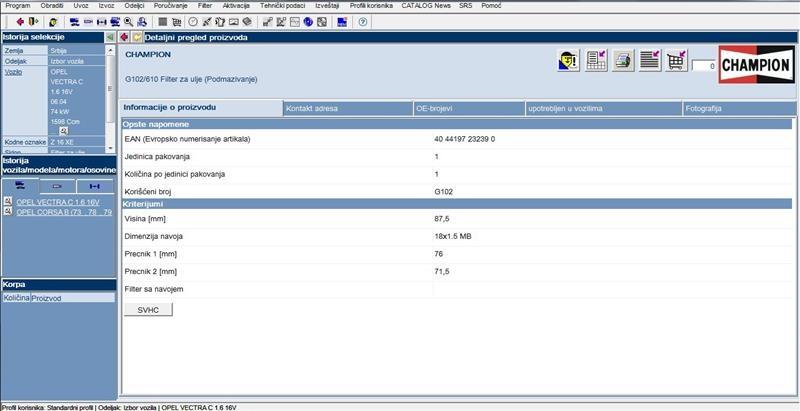Collapse the Istorija selekcije panel with green arrow

pyautogui.click(x=110, y=37)
